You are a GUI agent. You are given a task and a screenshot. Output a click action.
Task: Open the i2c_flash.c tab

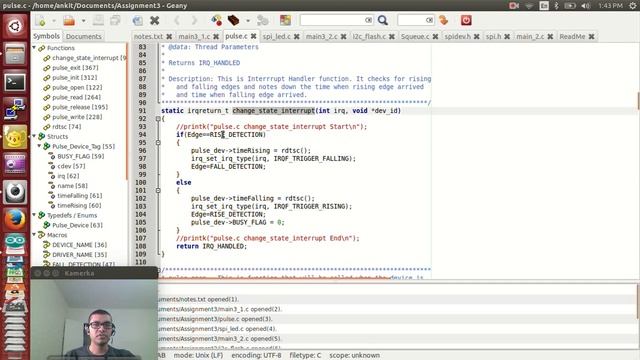pos(369,36)
